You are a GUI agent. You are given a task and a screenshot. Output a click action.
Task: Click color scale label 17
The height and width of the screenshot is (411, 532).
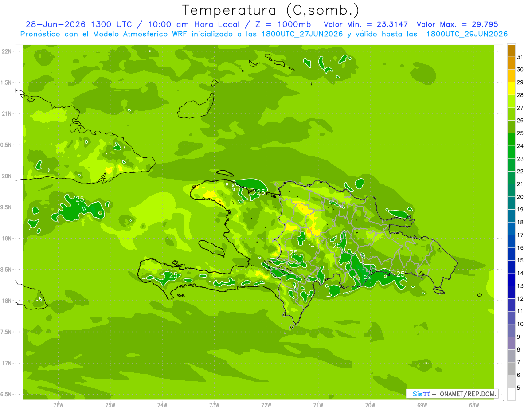pos(520,235)
